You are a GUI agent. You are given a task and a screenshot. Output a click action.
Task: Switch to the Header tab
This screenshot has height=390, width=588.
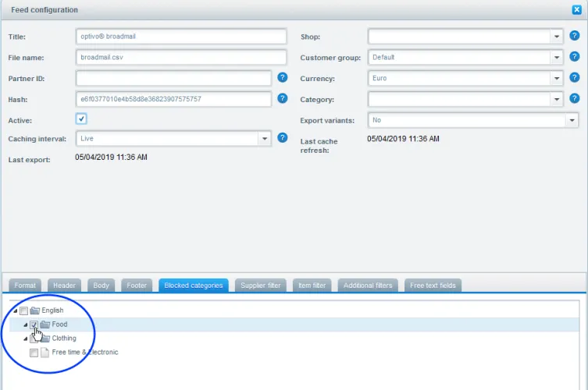(x=64, y=285)
